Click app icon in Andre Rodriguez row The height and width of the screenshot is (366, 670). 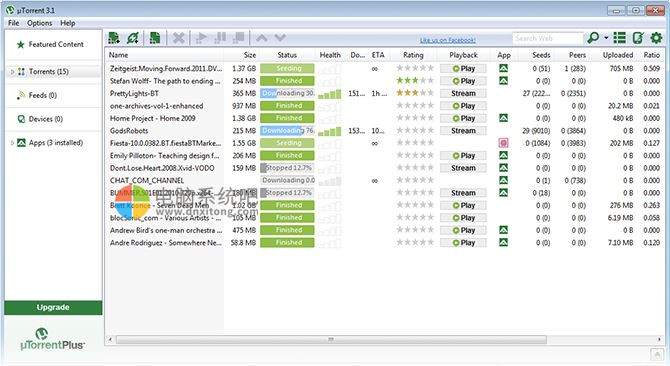tap(503, 243)
